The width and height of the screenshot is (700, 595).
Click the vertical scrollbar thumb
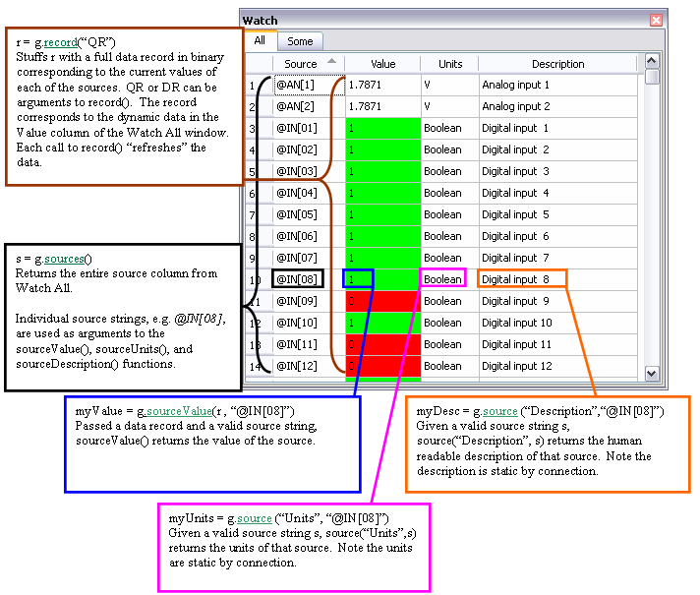[652, 79]
